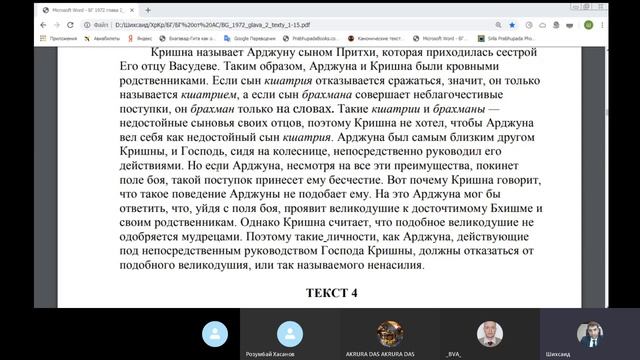Screen dimensions: 640x360
Task: Click the clock-shaped extension icon
Action: pos(529,25)
